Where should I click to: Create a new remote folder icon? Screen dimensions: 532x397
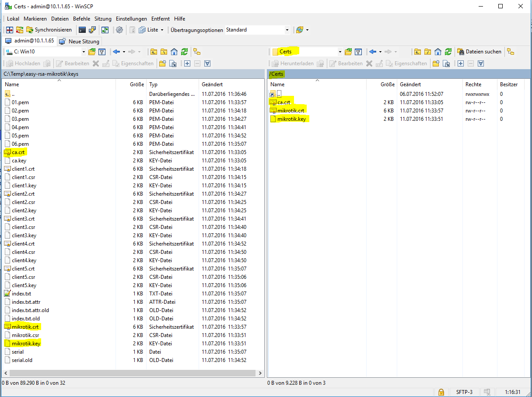[x=436, y=63]
